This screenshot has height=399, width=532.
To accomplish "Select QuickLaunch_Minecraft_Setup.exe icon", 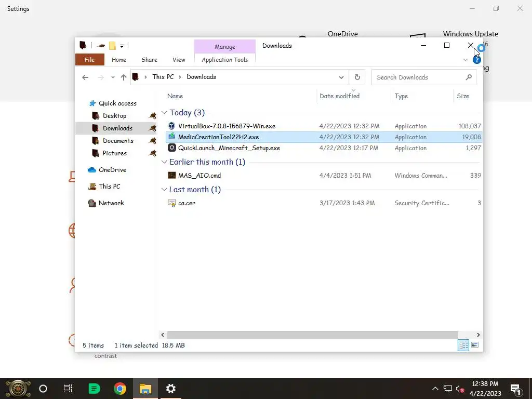I will (171, 148).
